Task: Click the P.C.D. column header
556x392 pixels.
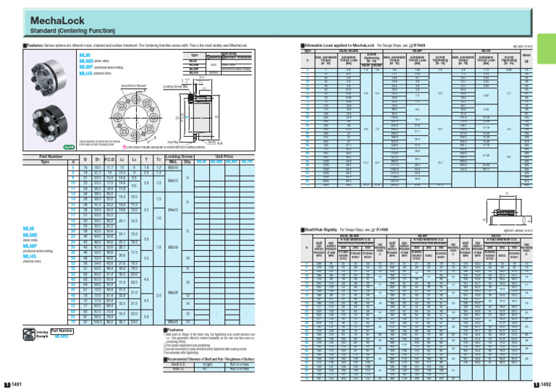Action: [110, 159]
